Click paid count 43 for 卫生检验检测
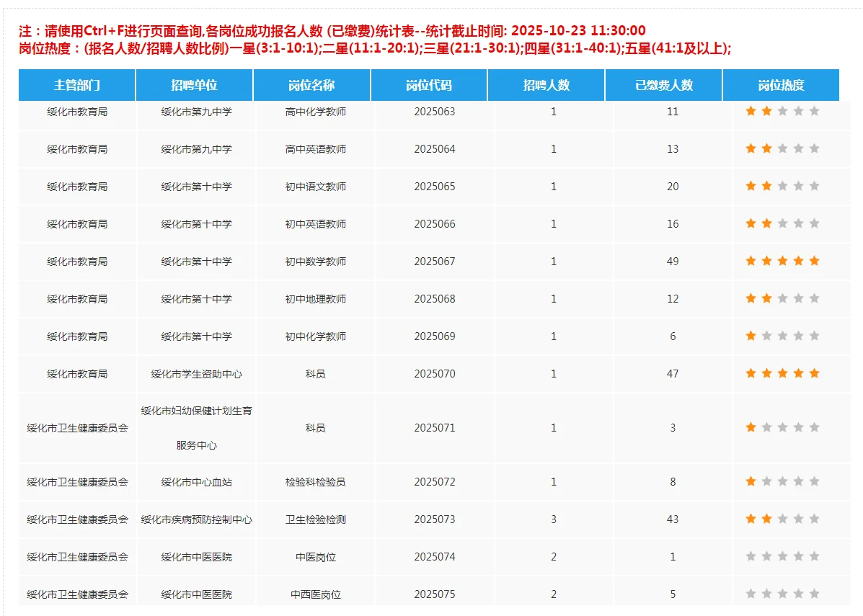863x616 pixels. [x=673, y=519]
